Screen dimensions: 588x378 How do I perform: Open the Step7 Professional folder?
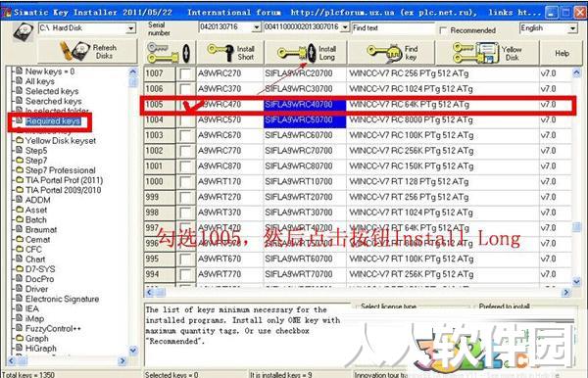(60, 170)
